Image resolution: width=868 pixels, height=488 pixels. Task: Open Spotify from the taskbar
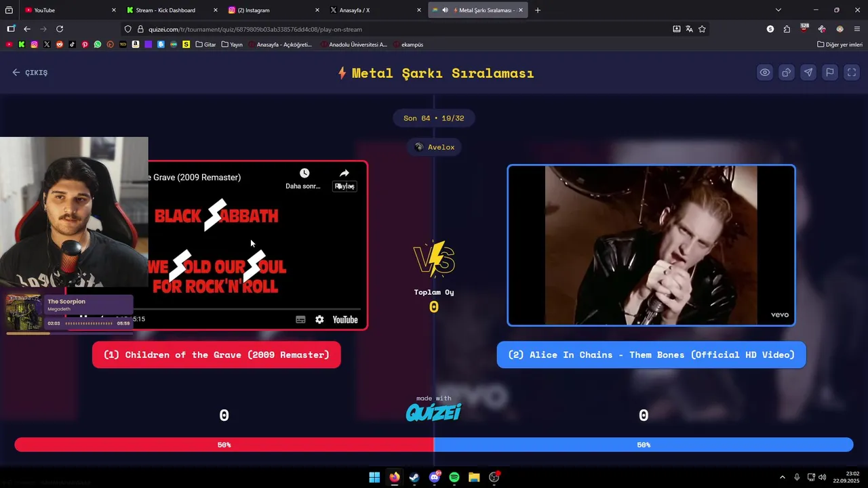click(x=454, y=477)
